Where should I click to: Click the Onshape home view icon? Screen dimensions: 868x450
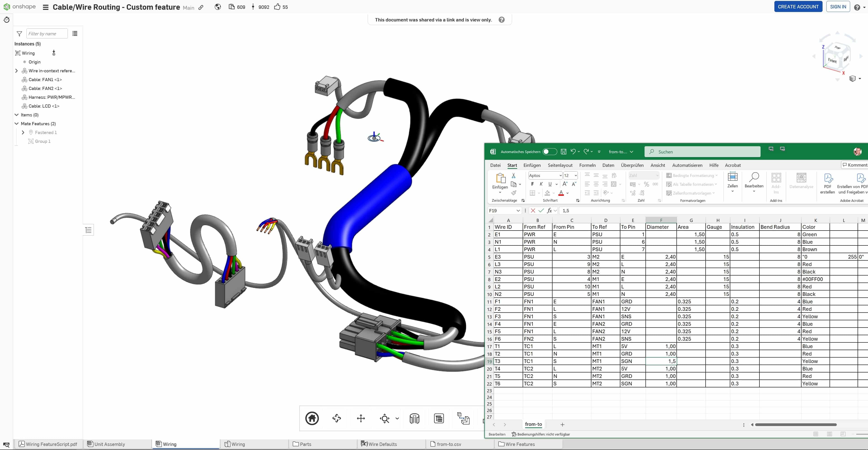tap(312, 418)
